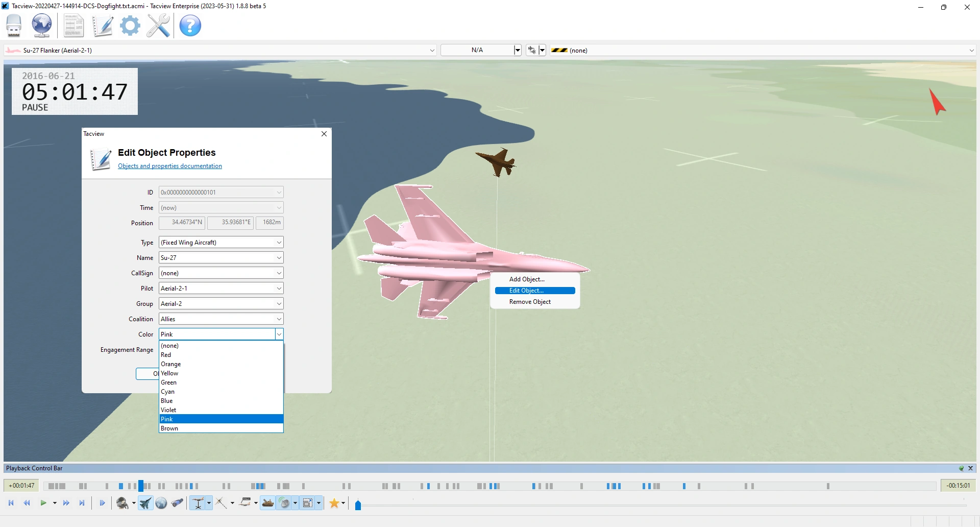Toggle the aircraft altitude pole display icon
This screenshot has height=527, width=980.
198,503
